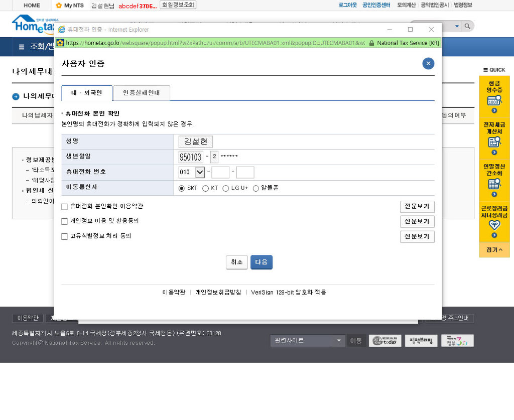This screenshot has height=420, width=514.
Task: Click 회원정보조회 button
Action: 178,5
